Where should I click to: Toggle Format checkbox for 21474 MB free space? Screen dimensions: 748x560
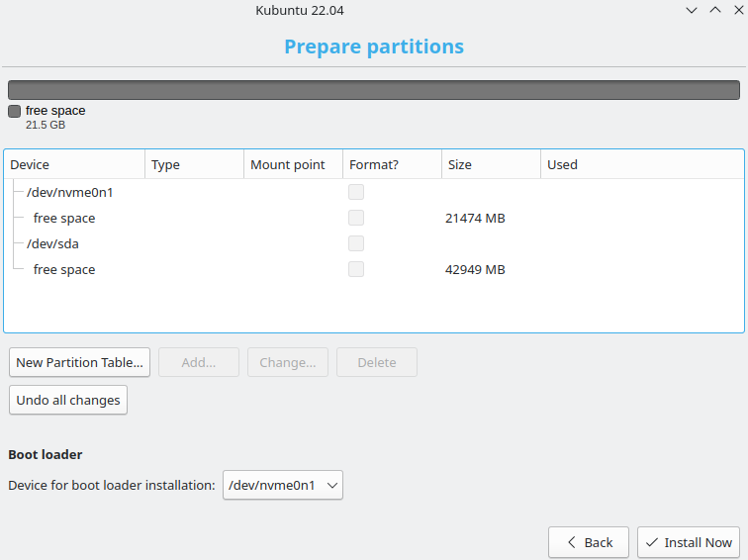[x=356, y=218]
